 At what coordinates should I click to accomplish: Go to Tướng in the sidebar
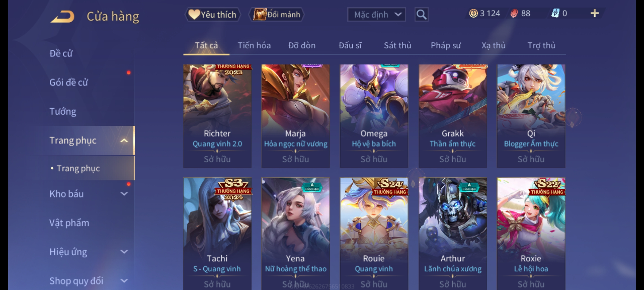coord(63,111)
